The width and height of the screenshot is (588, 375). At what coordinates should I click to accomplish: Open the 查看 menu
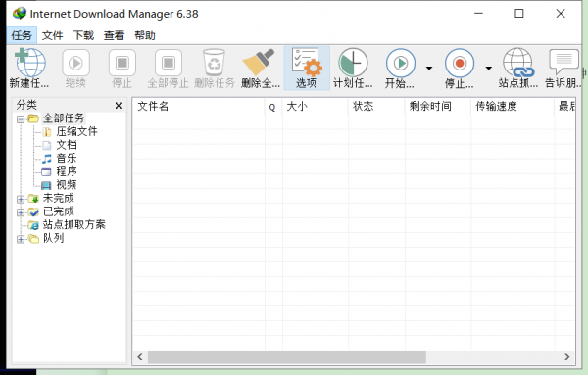[x=114, y=35]
